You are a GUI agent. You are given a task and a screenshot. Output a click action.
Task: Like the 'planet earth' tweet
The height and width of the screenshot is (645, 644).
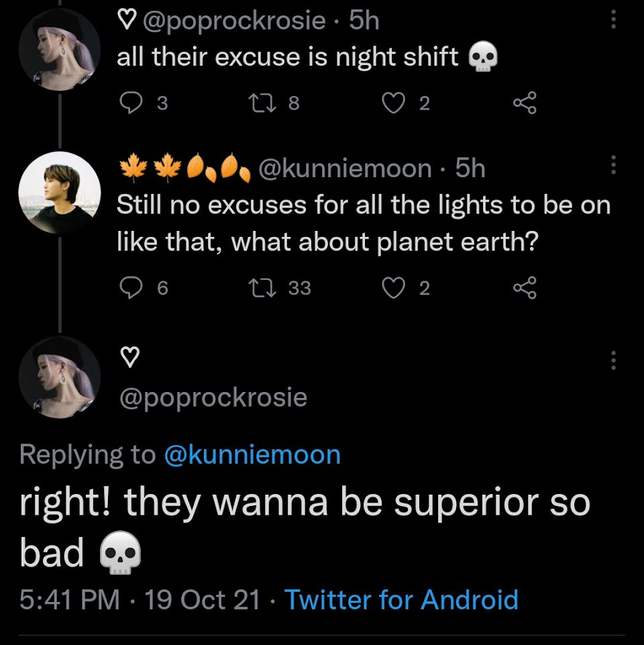(394, 287)
